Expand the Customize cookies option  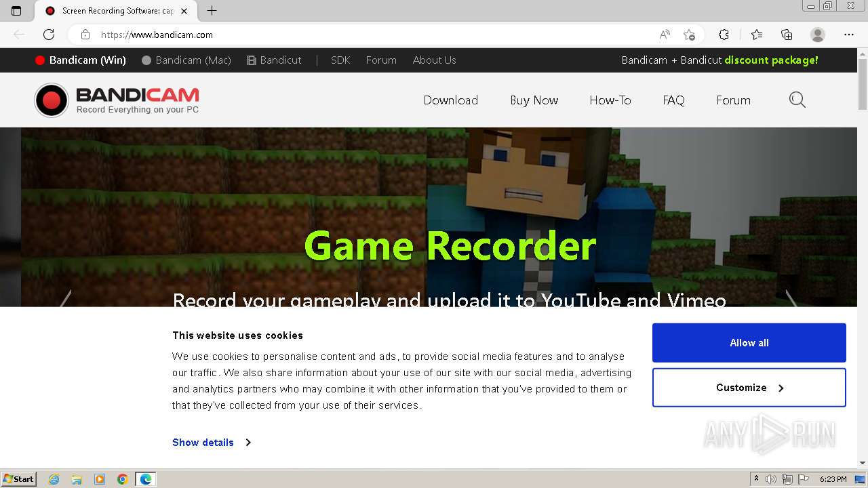[x=749, y=388]
